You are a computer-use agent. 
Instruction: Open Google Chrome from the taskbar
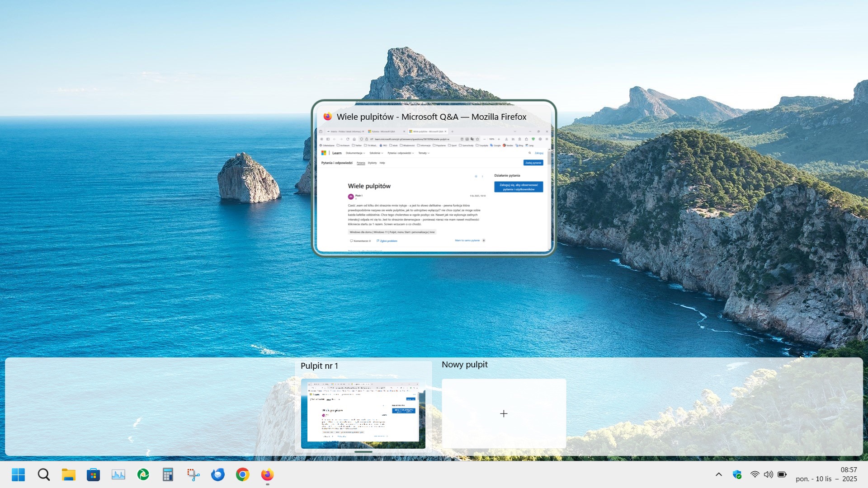pos(243,474)
